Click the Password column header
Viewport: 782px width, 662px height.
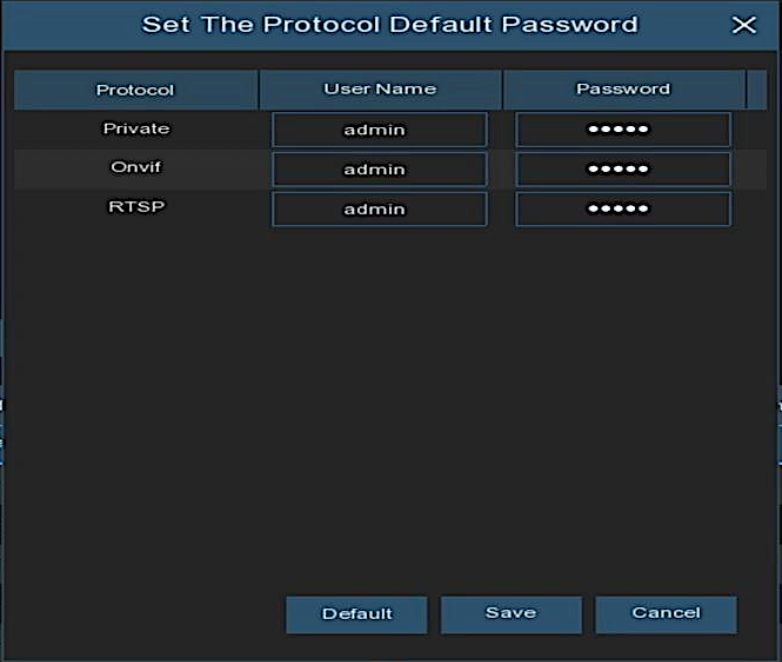coord(623,89)
